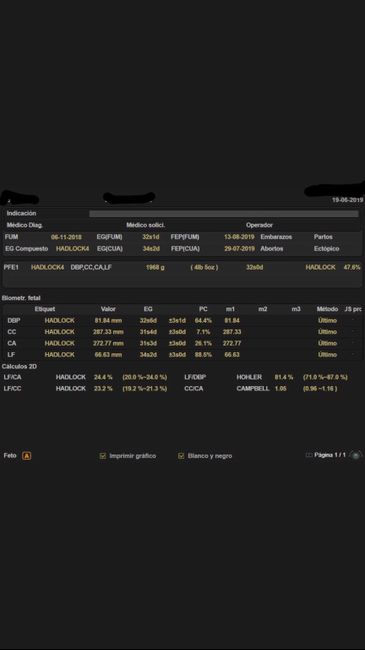This screenshot has width=365, height=650.
Task: Click the EG(FUM) value 32s1d
Action: click(x=151, y=237)
